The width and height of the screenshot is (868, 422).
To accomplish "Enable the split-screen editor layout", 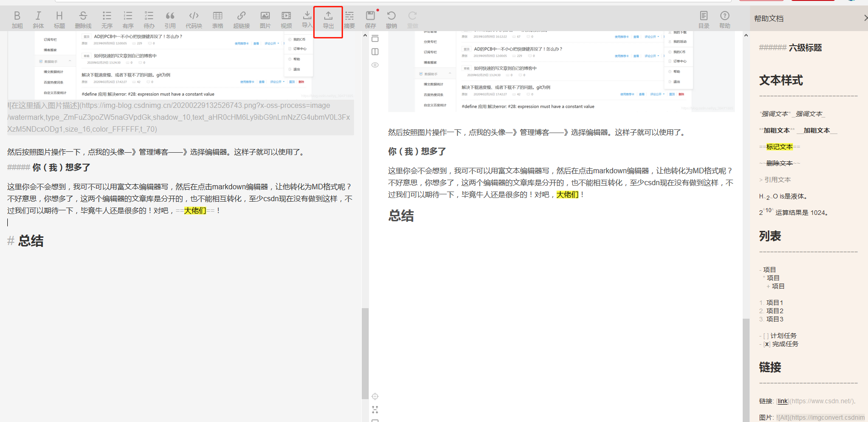I will coord(375,52).
